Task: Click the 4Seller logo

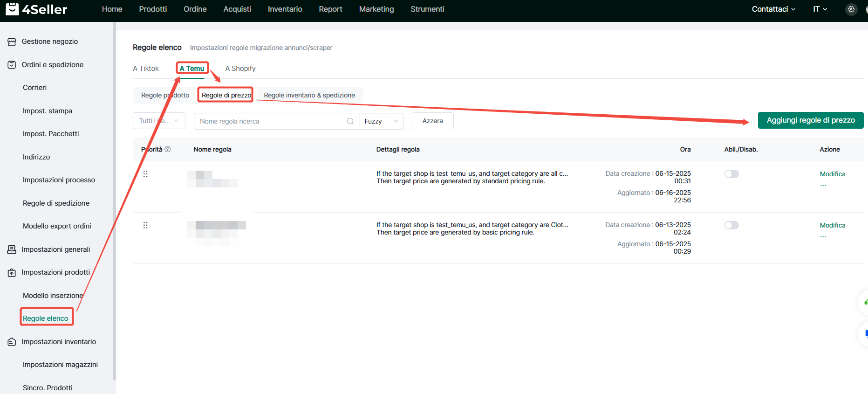Action: (x=36, y=9)
